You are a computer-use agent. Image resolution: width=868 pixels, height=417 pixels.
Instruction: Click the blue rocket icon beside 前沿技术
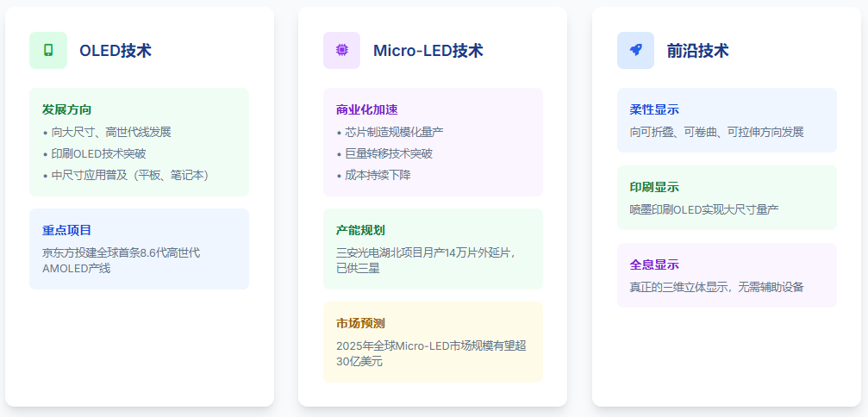[635, 50]
